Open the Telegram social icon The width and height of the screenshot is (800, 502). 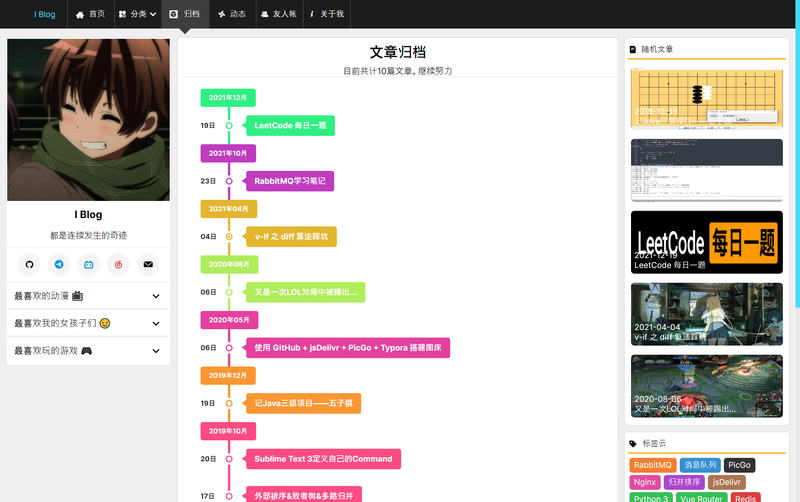click(59, 264)
